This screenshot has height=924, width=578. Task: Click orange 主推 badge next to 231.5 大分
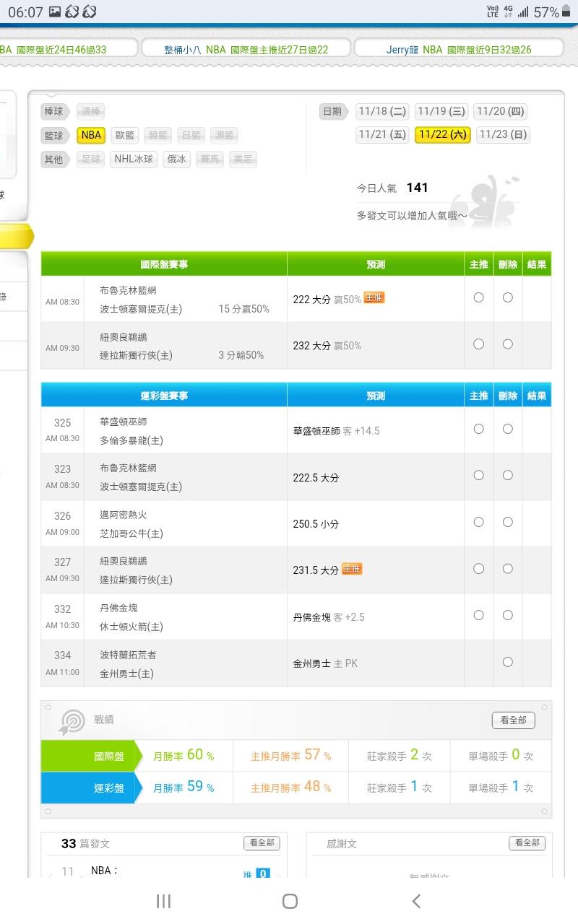[352, 569]
